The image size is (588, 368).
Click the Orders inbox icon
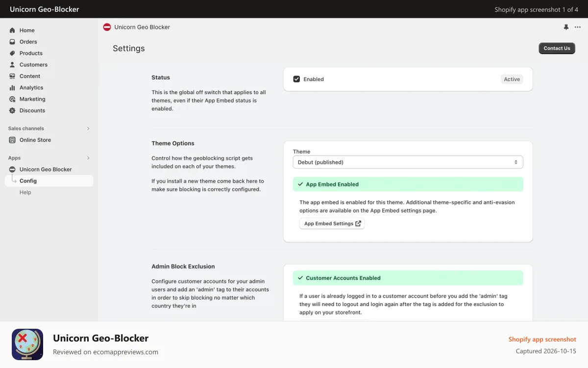(12, 42)
